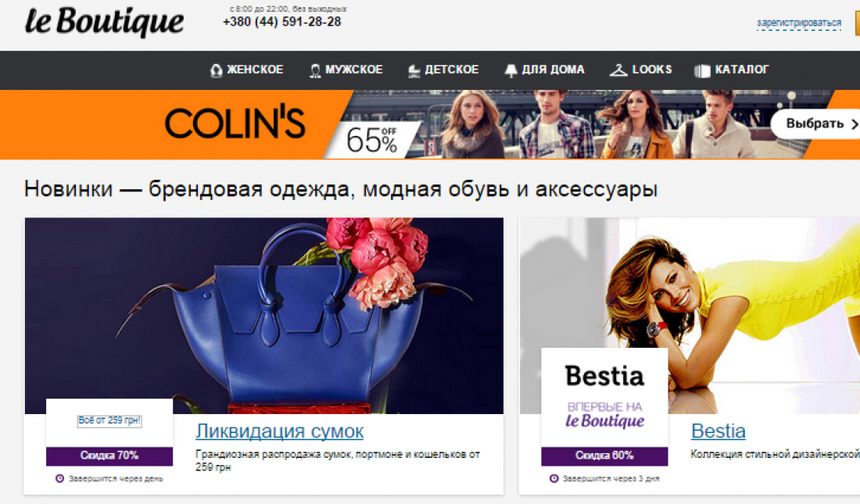Open the Каталог menu item
Image resolution: width=860 pixels, height=504 pixels.
(732, 70)
